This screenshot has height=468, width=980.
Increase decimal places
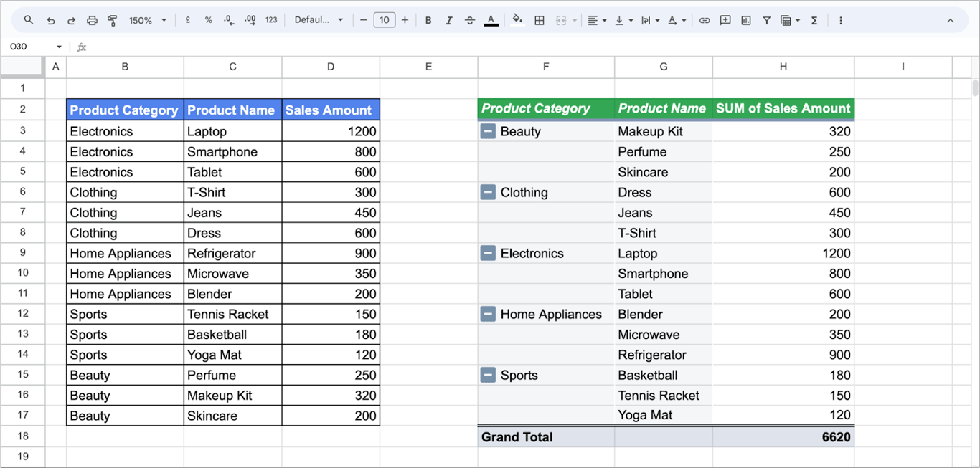[x=250, y=20]
